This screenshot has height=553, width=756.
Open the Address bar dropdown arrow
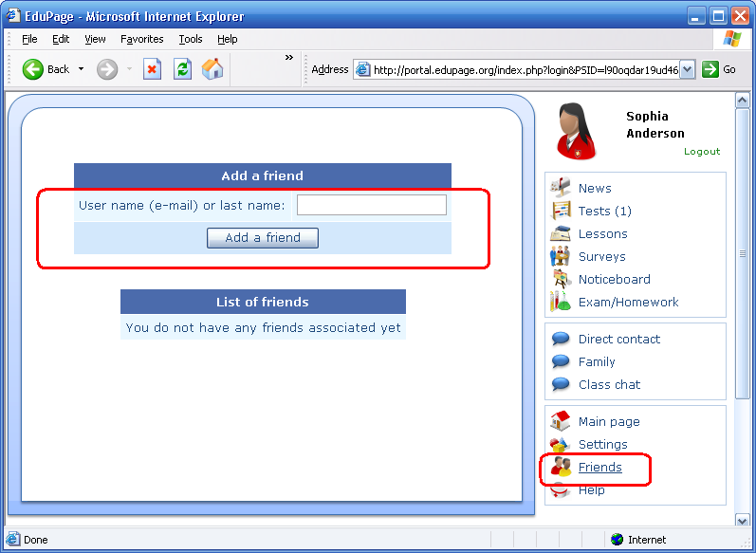pyautogui.click(x=688, y=69)
